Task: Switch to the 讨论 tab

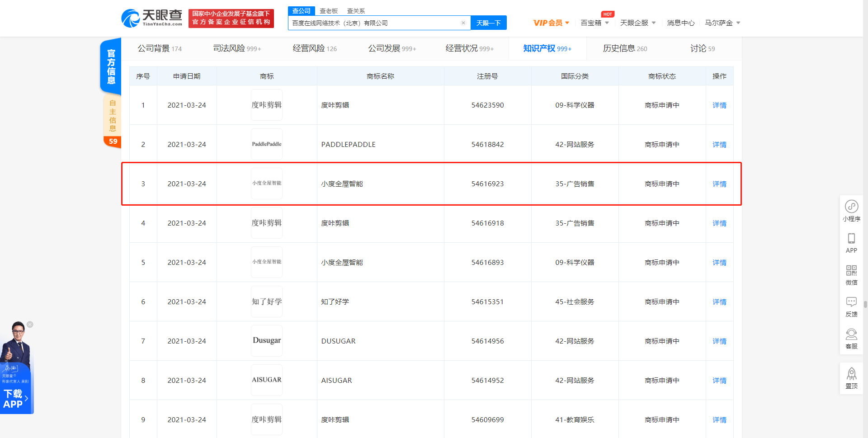Action: (703, 48)
